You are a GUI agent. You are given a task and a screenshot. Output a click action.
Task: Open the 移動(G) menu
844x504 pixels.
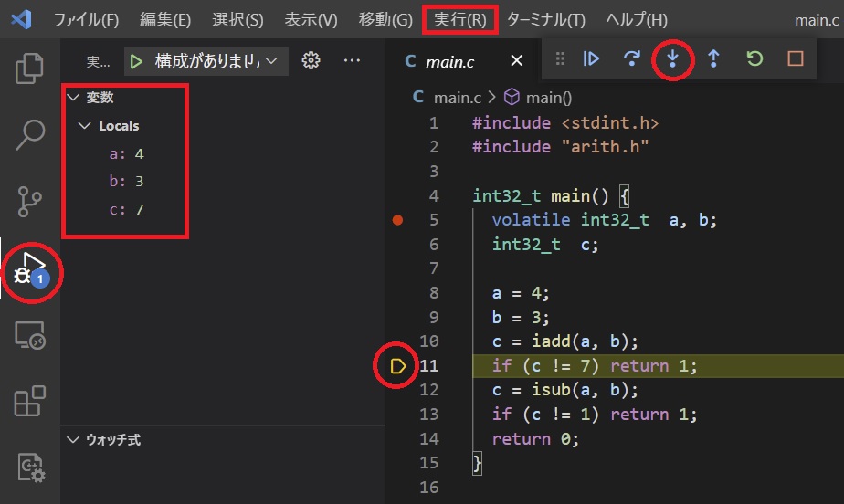tap(385, 20)
